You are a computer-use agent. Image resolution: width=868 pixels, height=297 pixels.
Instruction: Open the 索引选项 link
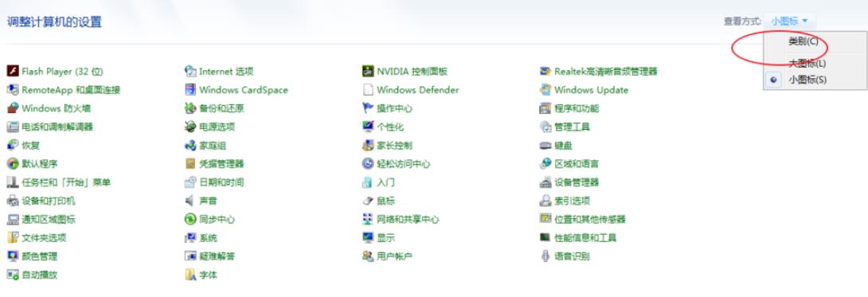point(573,201)
